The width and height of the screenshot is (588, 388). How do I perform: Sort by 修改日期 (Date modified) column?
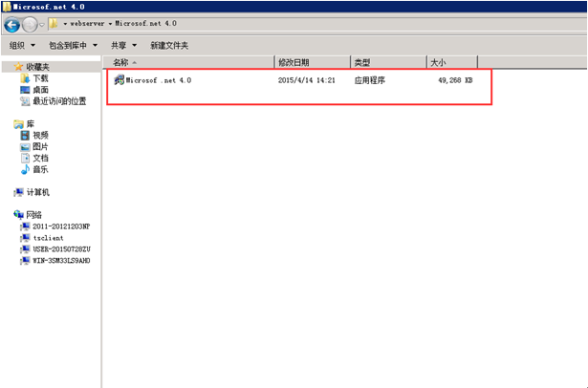pyautogui.click(x=294, y=62)
